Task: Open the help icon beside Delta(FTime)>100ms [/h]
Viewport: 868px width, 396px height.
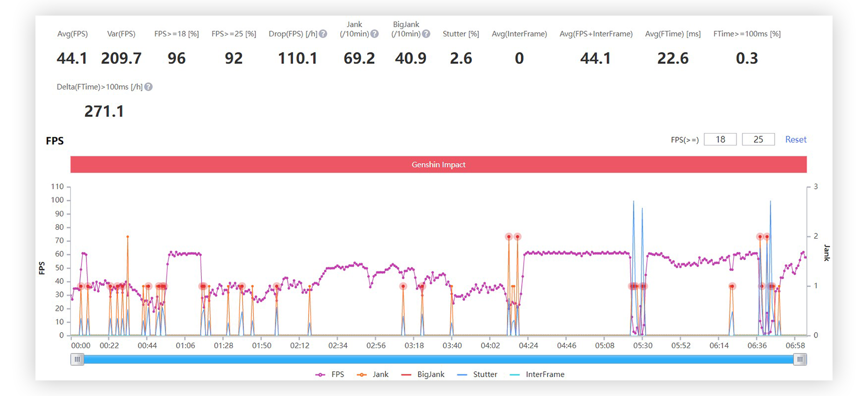Action: (149, 87)
